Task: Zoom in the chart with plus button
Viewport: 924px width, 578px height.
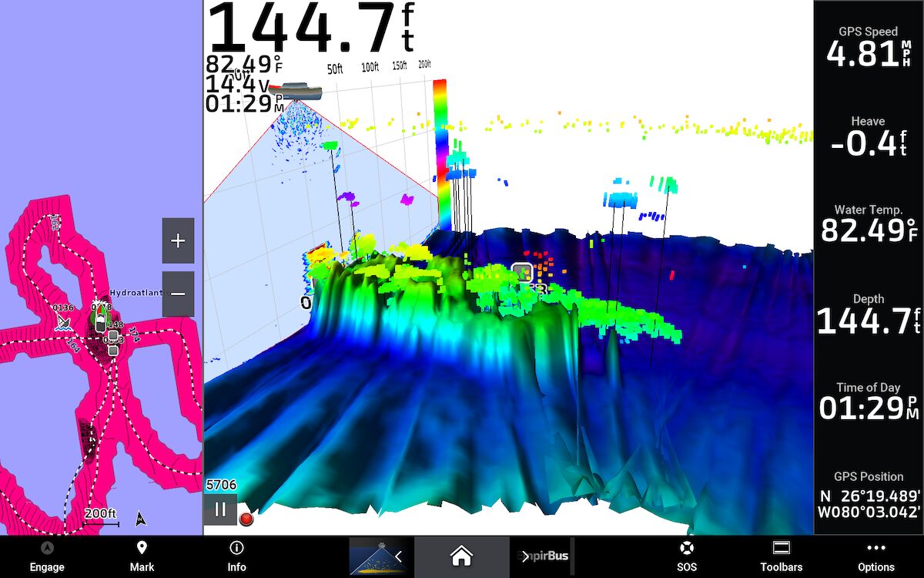Action: [178, 241]
